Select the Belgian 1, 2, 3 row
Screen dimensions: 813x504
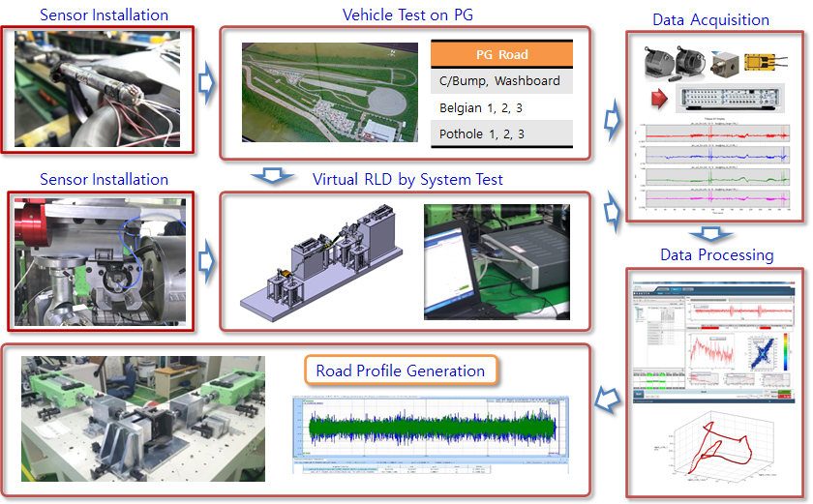[x=501, y=107]
